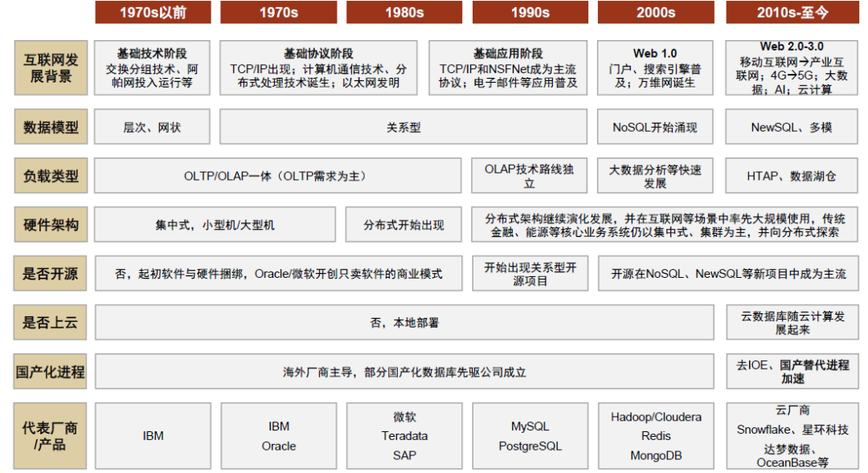Click the "1970s以前" column header
This screenshot has height=473, width=868.
(x=153, y=12)
